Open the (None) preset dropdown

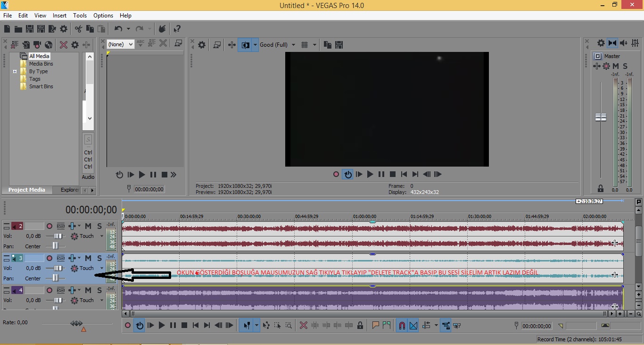point(121,44)
